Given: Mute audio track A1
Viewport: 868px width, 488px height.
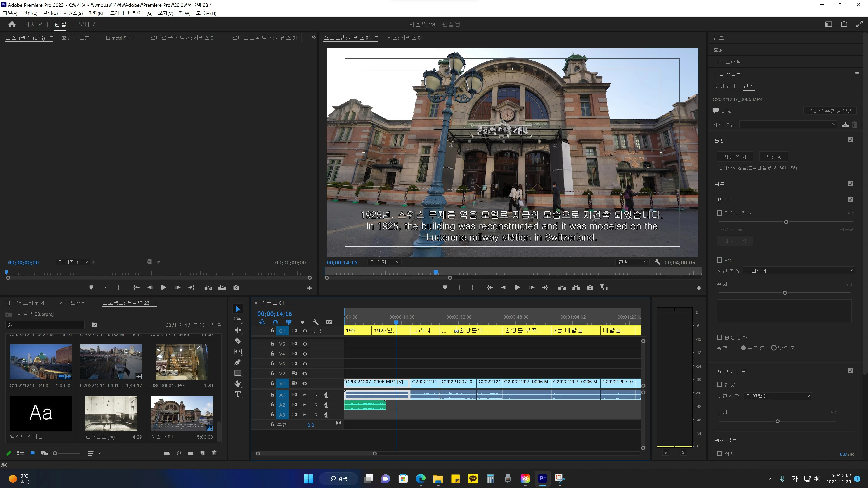Looking at the screenshot, I should pos(305,395).
